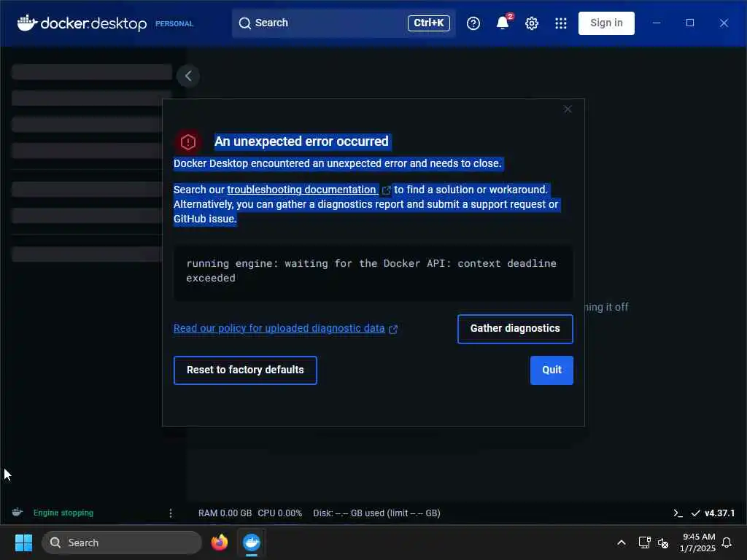Click the RAM 0.00 GB readout
This screenshot has width=747, height=560.
[225, 513]
